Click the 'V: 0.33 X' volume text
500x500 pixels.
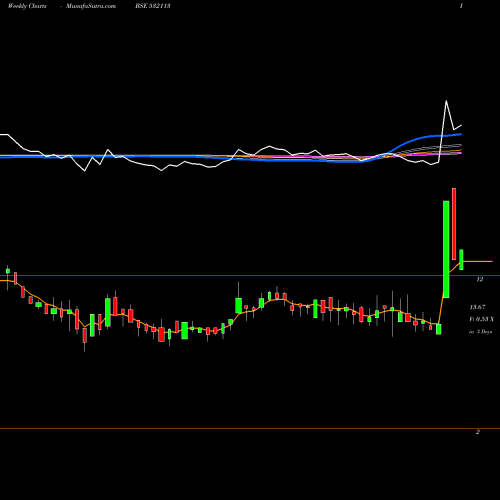pos(481,319)
